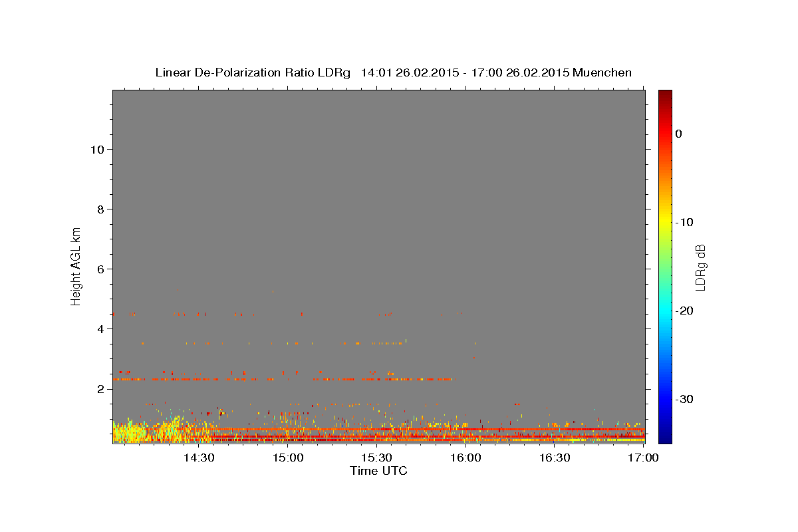Click the colorbar value -20 label
This screenshot has height=532, width=798.
tap(685, 311)
